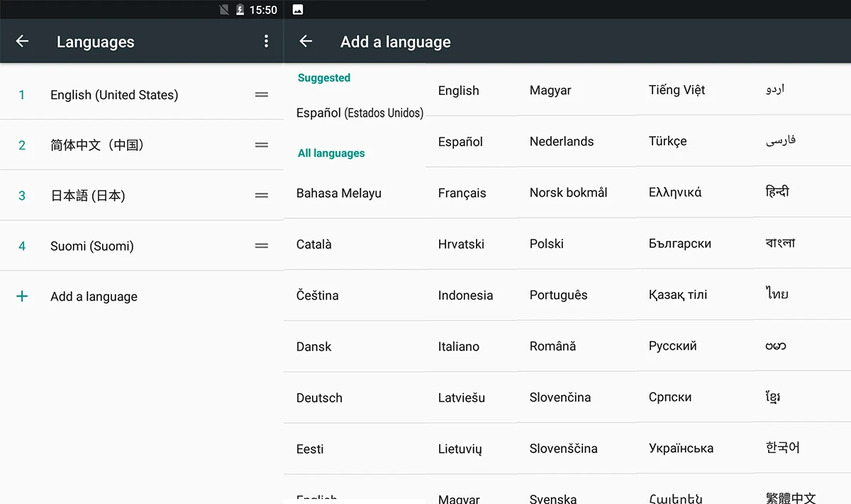Select the Add a language row
Image resolution: width=851 pixels, height=504 pixels.
tap(142, 296)
